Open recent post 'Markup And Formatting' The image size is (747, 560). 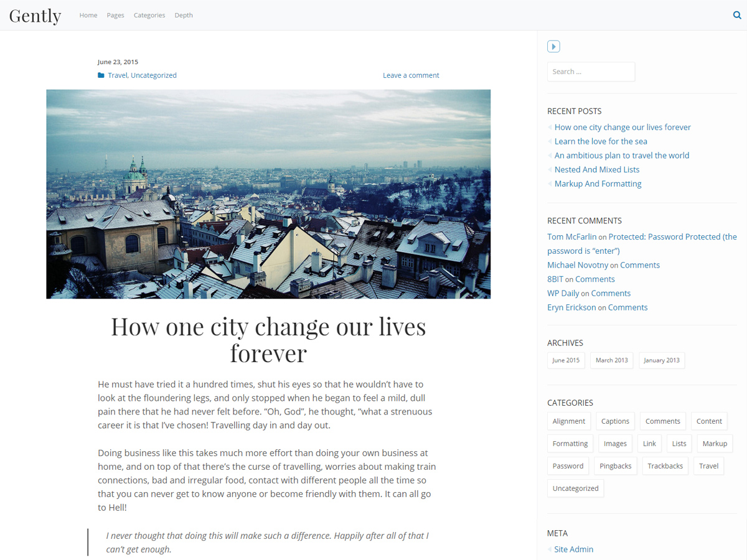[598, 184]
